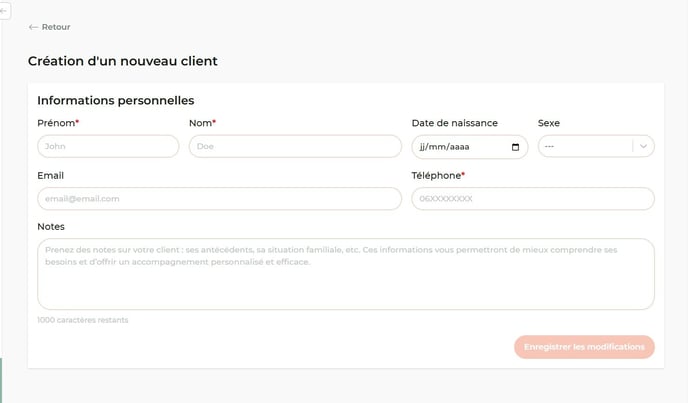Click the 1000 caractères restants counter
688x403 pixels.
pos(82,320)
